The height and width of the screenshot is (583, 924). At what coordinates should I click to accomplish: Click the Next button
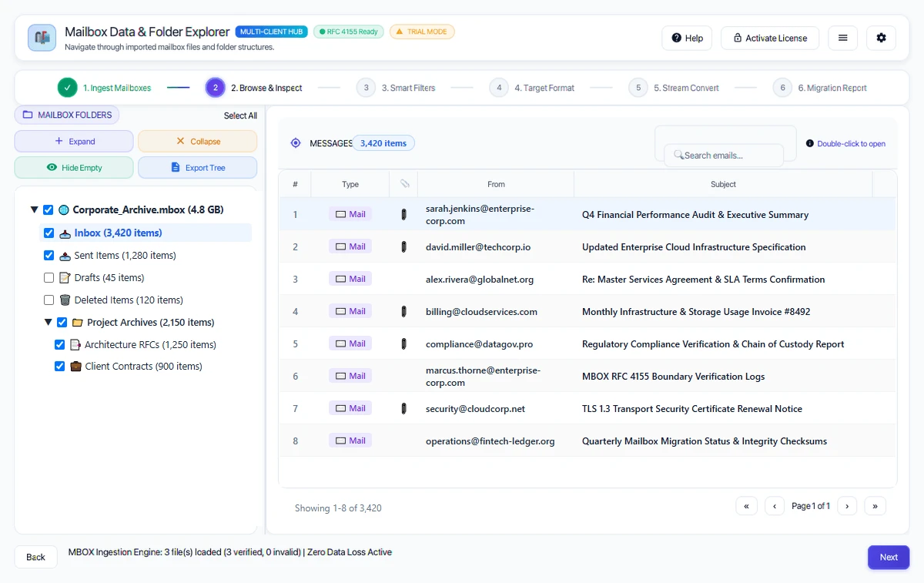pyautogui.click(x=889, y=557)
